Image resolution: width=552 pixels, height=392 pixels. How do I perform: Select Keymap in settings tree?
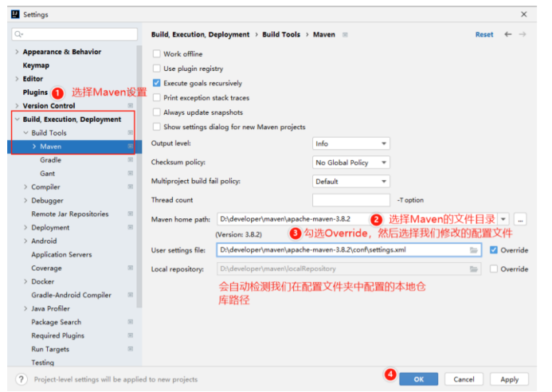(x=36, y=65)
